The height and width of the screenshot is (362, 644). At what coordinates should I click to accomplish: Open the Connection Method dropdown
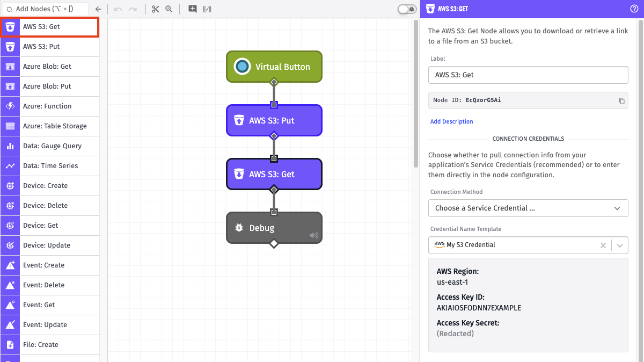[x=528, y=208]
